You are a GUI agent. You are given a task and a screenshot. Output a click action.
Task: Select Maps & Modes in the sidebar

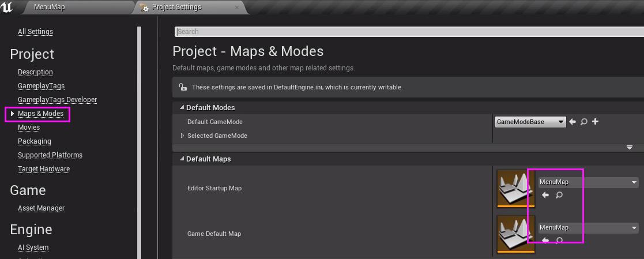(x=41, y=114)
